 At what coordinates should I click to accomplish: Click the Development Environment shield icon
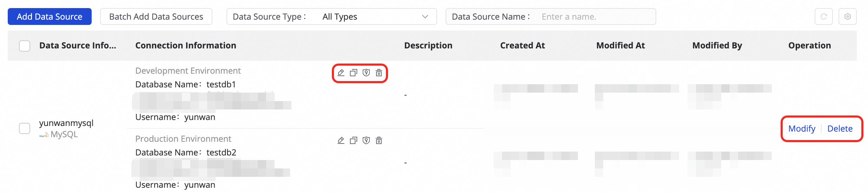[x=366, y=73]
